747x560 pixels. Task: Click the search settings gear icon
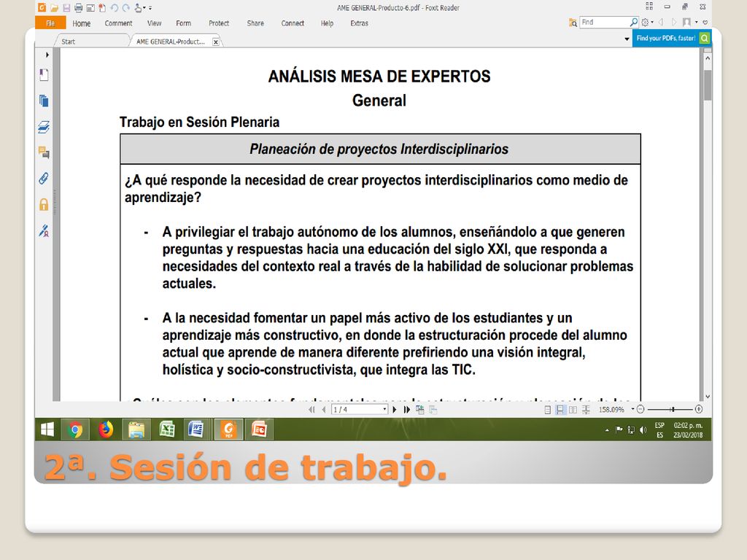click(x=645, y=22)
